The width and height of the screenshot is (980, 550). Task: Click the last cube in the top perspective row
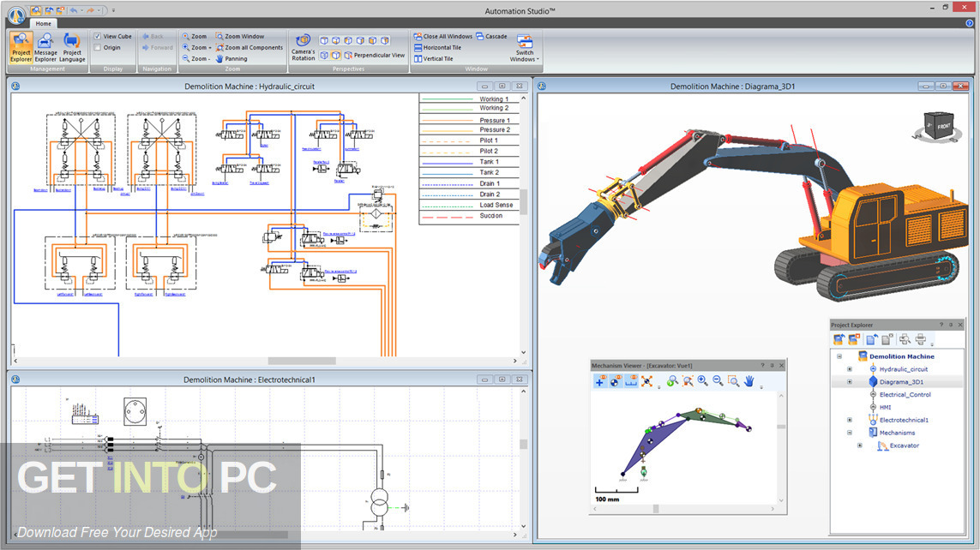[385, 40]
